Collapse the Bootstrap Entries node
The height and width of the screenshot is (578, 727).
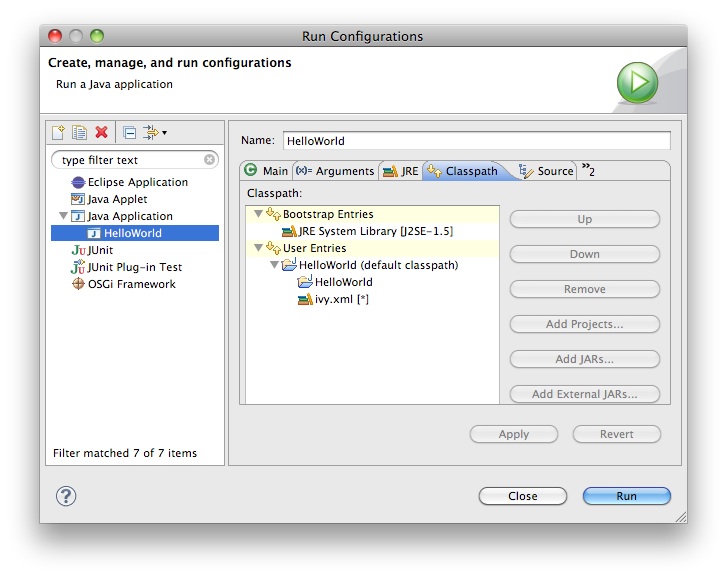click(x=258, y=214)
